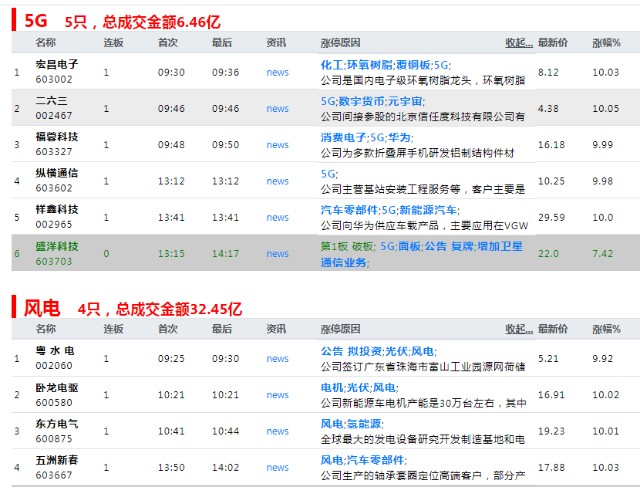The width and height of the screenshot is (640, 487).
Task: Click stock code 002467
Action: click(x=54, y=116)
